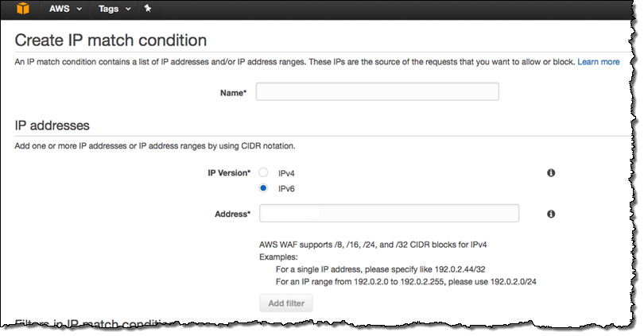Image resolution: width=644 pixels, height=336 pixels.
Task: Click the orange AWS cube logo
Action: click(23, 9)
